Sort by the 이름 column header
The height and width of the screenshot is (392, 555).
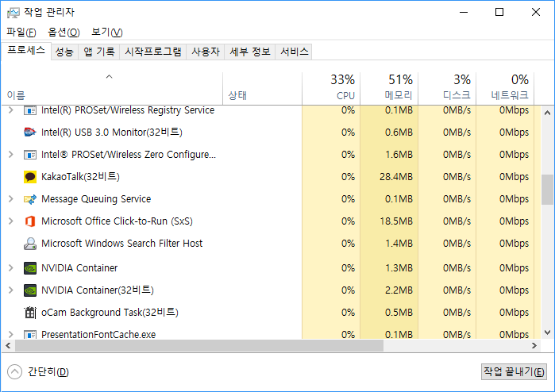coord(112,88)
